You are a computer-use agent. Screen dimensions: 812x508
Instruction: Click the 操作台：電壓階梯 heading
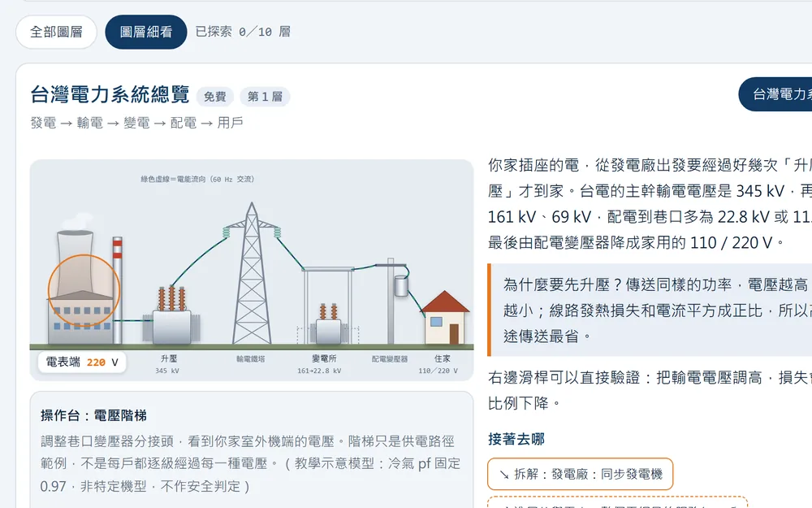(x=93, y=415)
